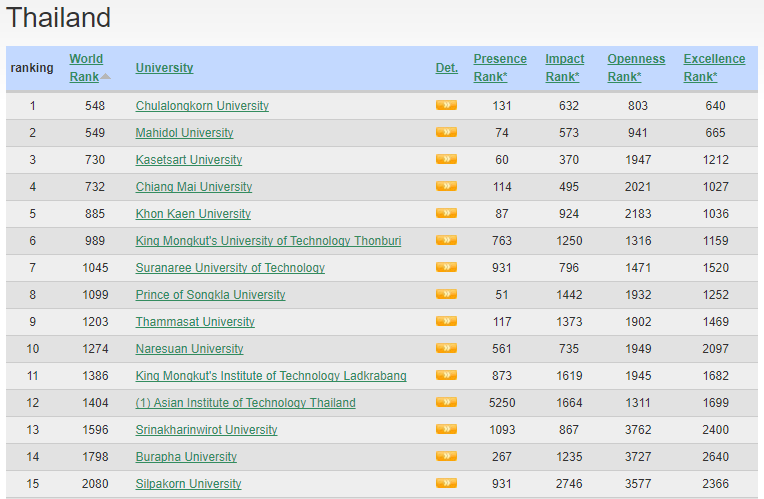
Task: Open King Mongkut's Institute of Technology Ladkrabang link
Action: pyautogui.click(x=271, y=376)
